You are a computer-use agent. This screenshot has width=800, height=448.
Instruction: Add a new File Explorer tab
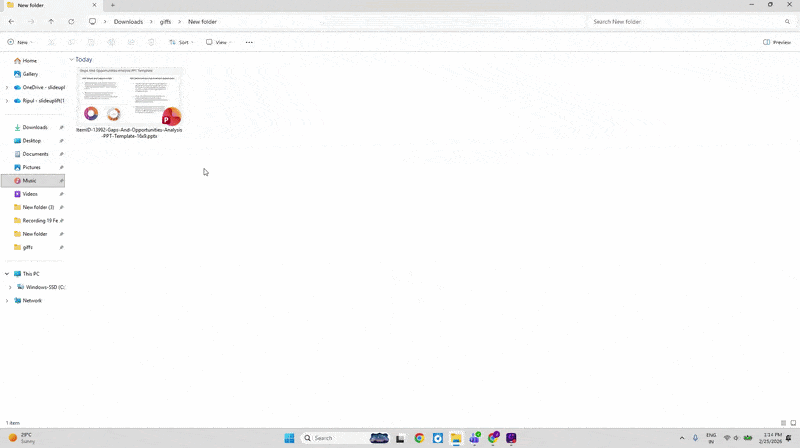113,5
